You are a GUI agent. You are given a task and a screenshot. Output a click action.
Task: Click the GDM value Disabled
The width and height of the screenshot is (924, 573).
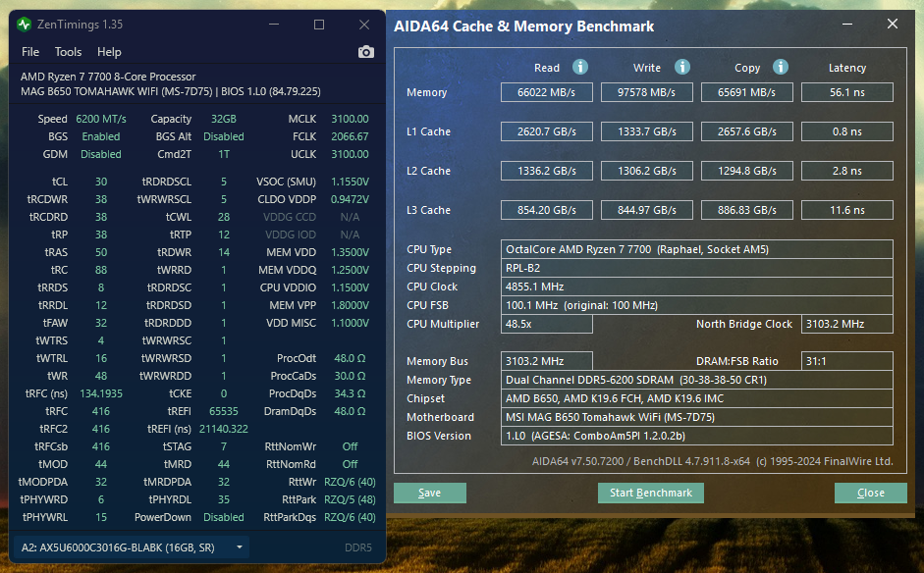pyautogui.click(x=101, y=154)
